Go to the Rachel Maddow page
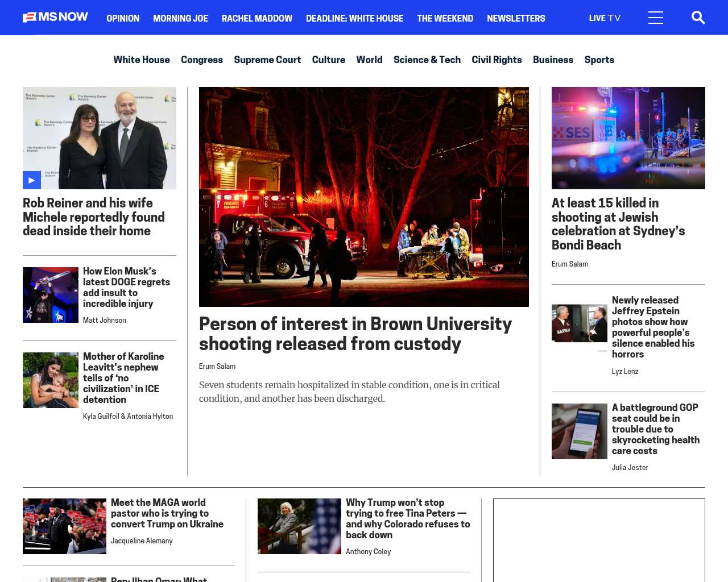This screenshot has height=582, width=728. tap(257, 18)
